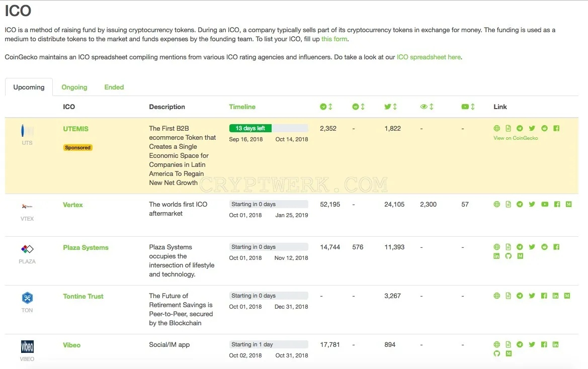Open the Vertex whitepaper document icon
Screen dimensions: 588x369
pyautogui.click(x=508, y=204)
